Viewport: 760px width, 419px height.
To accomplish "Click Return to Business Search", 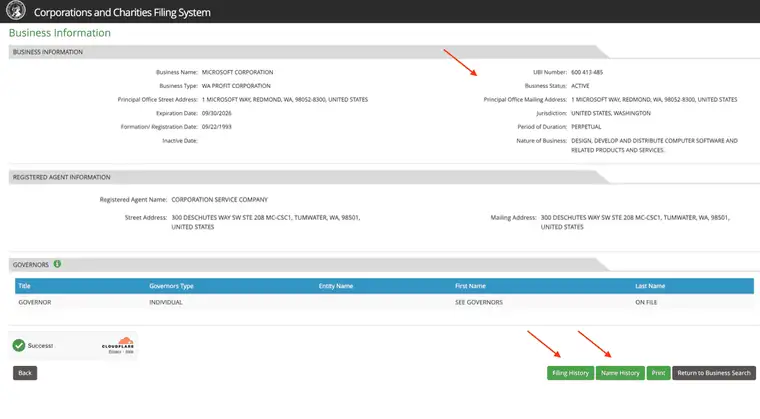I will point(713,373).
